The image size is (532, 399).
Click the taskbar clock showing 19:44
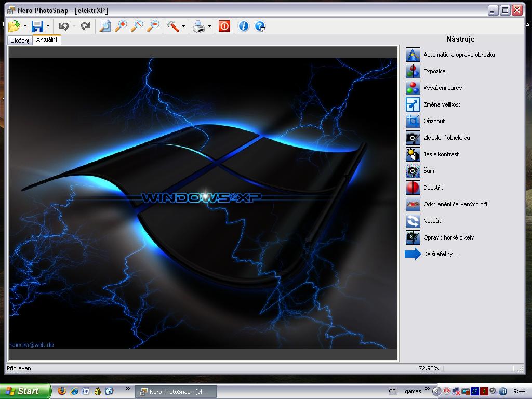[x=517, y=392]
